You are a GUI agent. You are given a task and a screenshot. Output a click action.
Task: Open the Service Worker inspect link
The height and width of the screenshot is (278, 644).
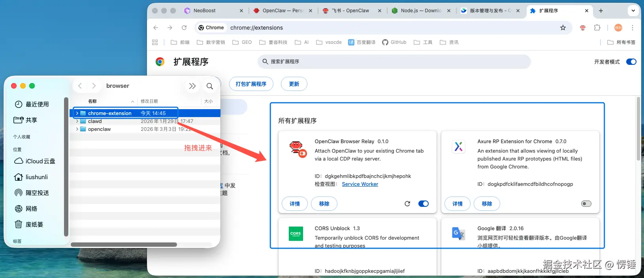point(360,184)
